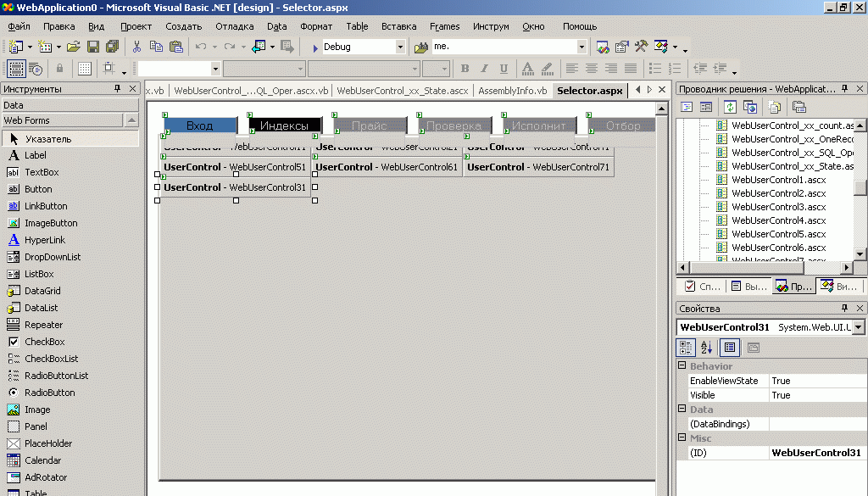Open the Правка menu
The width and height of the screenshot is (868, 496).
click(x=58, y=26)
